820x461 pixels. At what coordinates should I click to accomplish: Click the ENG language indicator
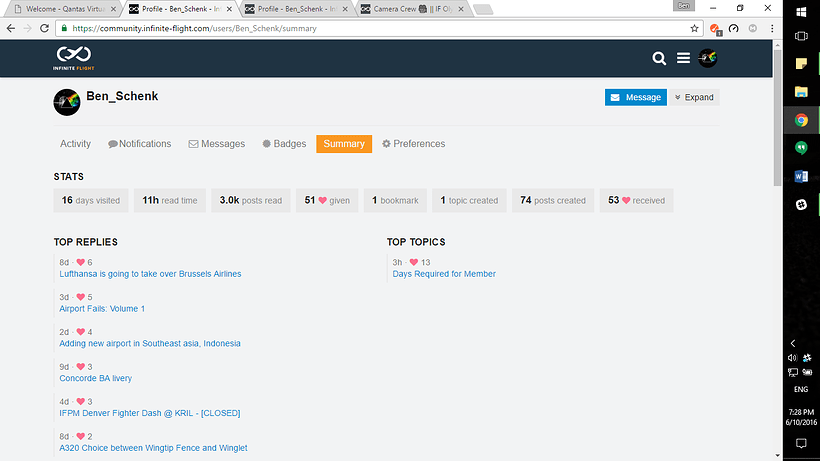[801, 389]
